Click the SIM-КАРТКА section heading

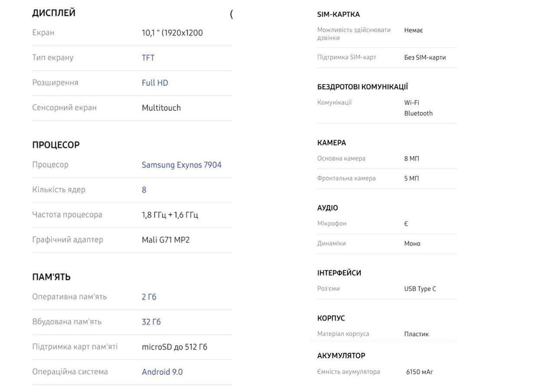tap(338, 14)
